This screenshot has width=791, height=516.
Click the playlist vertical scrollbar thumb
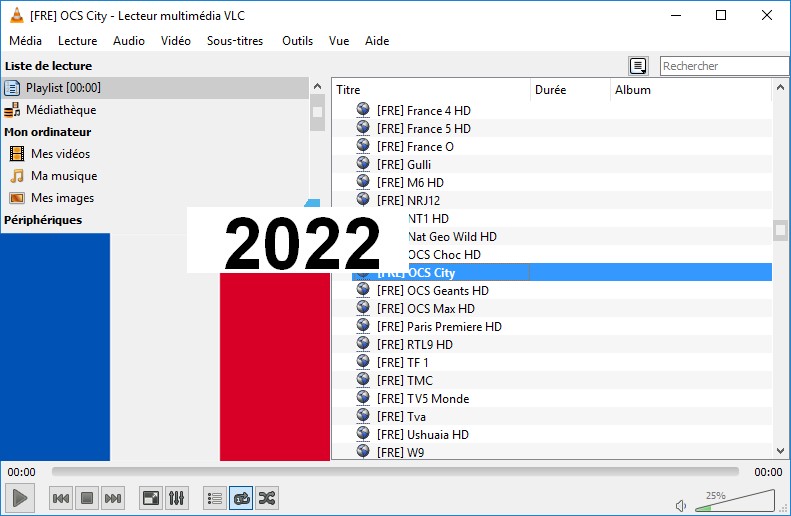pos(780,231)
